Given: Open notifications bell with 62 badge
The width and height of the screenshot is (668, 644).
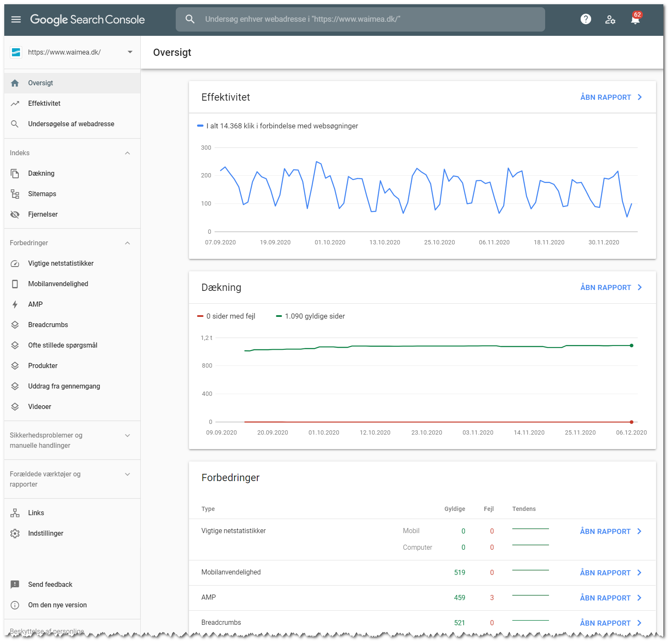Looking at the screenshot, I should (x=636, y=18).
